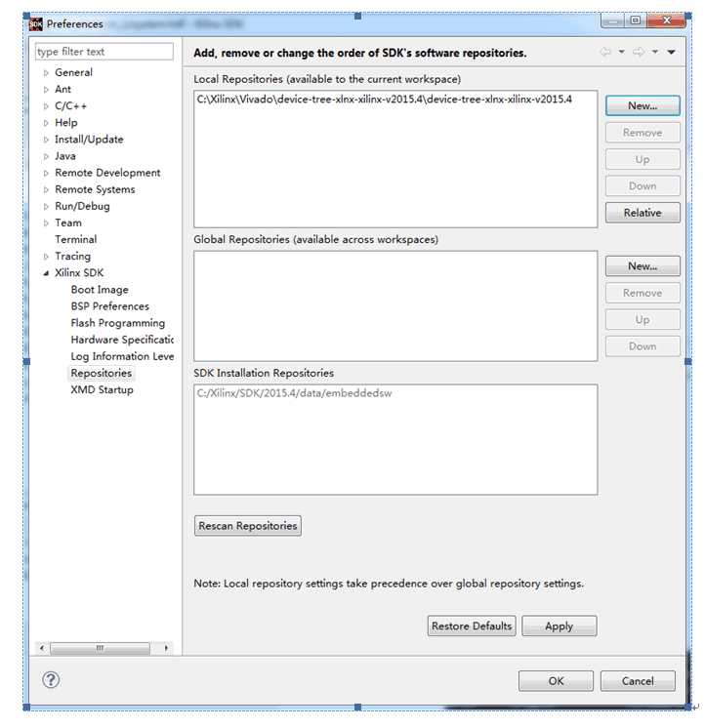Collapse the Xilinx SDK tree node
705x728 pixels.
click(x=46, y=273)
